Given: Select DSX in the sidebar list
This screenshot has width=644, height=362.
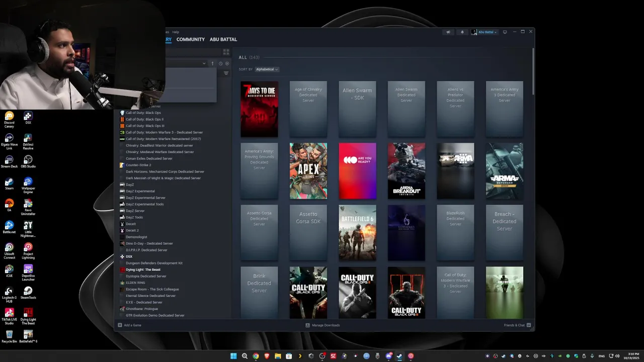Looking at the screenshot, I should (129, 256).
